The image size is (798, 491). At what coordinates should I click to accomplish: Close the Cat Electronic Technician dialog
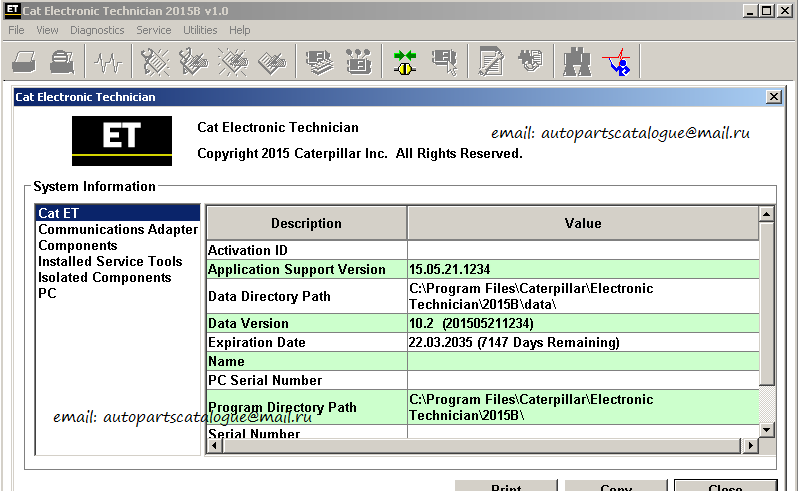tap(774, 97)
